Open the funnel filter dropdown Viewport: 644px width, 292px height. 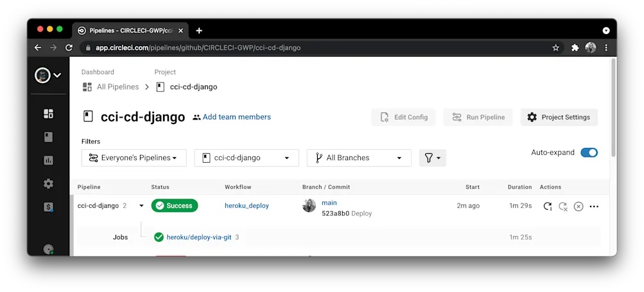(x=433, y=158)
